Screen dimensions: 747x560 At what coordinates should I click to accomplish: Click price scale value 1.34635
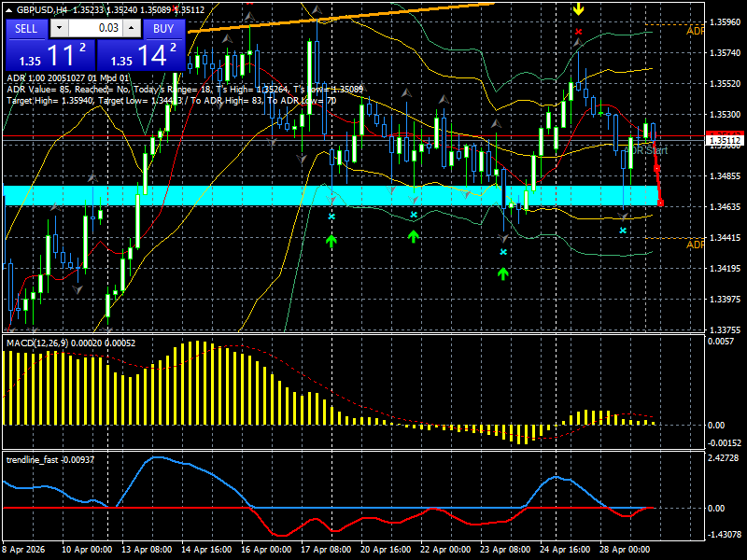pos(726,206)
